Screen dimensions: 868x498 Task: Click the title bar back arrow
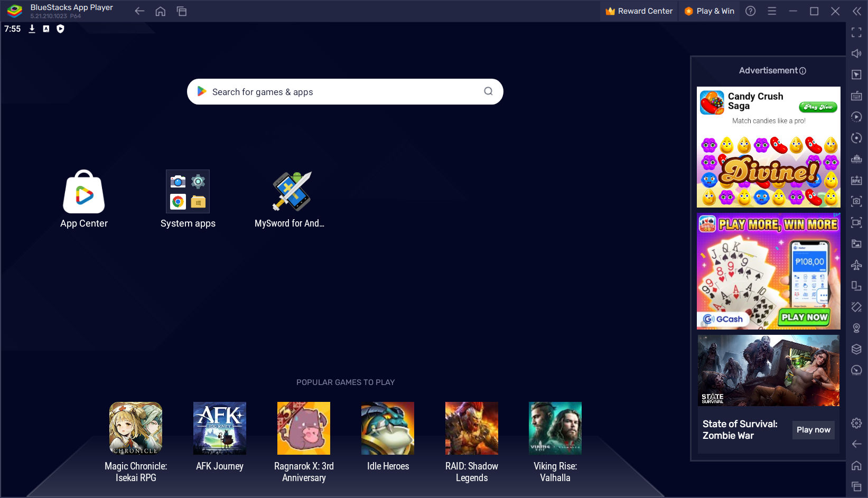point(139,11)
